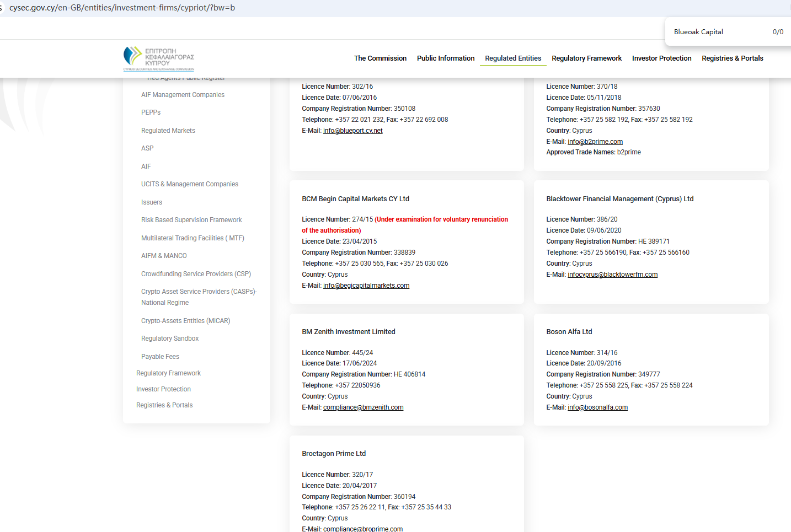This screenshot has width=791, height=532.
Task: Open BCM Begin Capital Markets CY Ltd
Action: (x=355, y=199)
